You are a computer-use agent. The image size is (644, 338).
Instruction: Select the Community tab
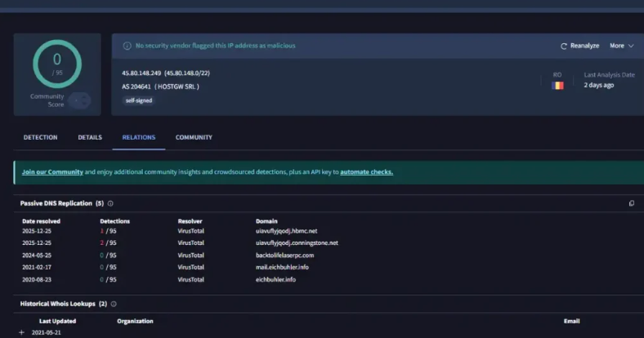click(194, 137)
